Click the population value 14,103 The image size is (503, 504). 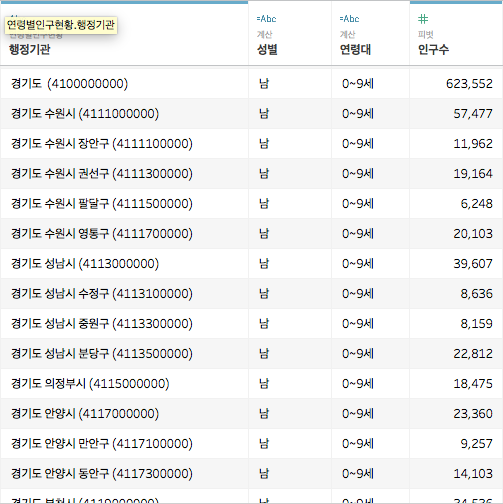pyautogui.click(x=473, y=474)
